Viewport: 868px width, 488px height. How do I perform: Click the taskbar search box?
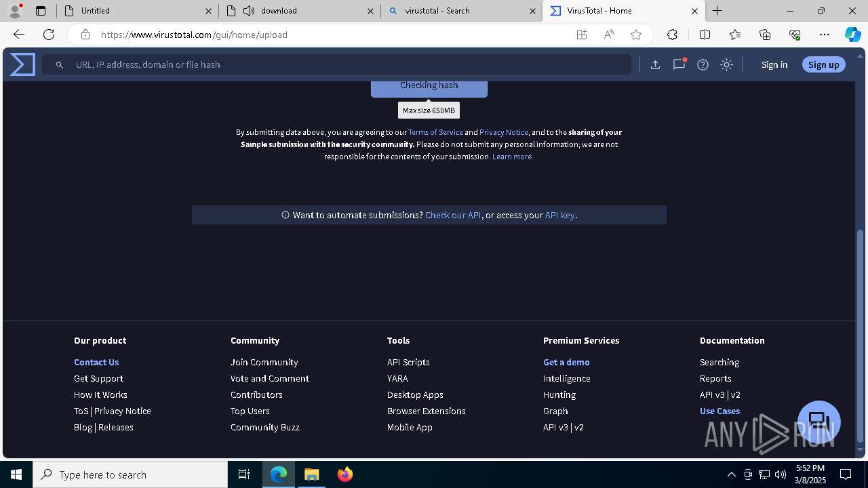point(130,474)
